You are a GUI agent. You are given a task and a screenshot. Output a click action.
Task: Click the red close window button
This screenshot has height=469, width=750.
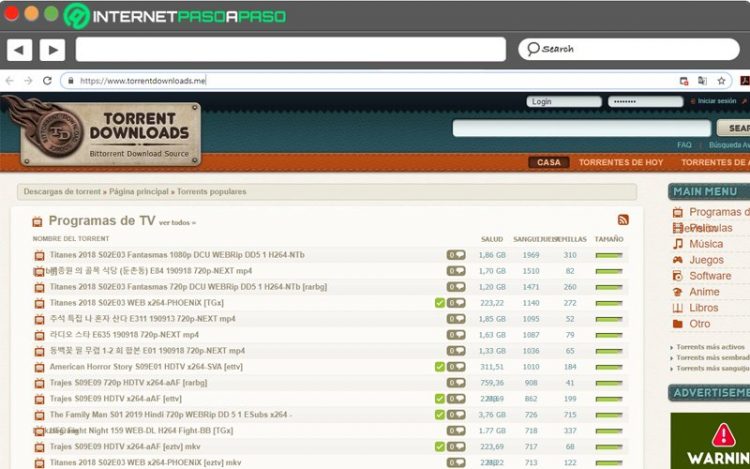coord(11,13)
